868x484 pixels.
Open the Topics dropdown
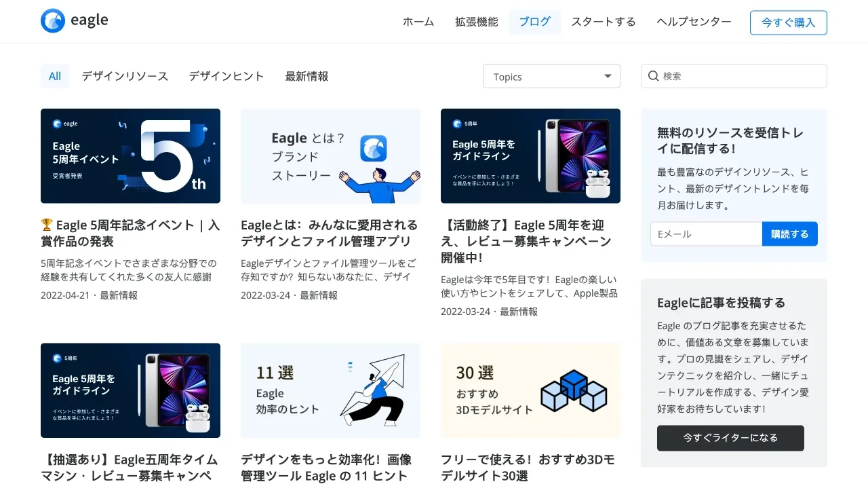551,76
